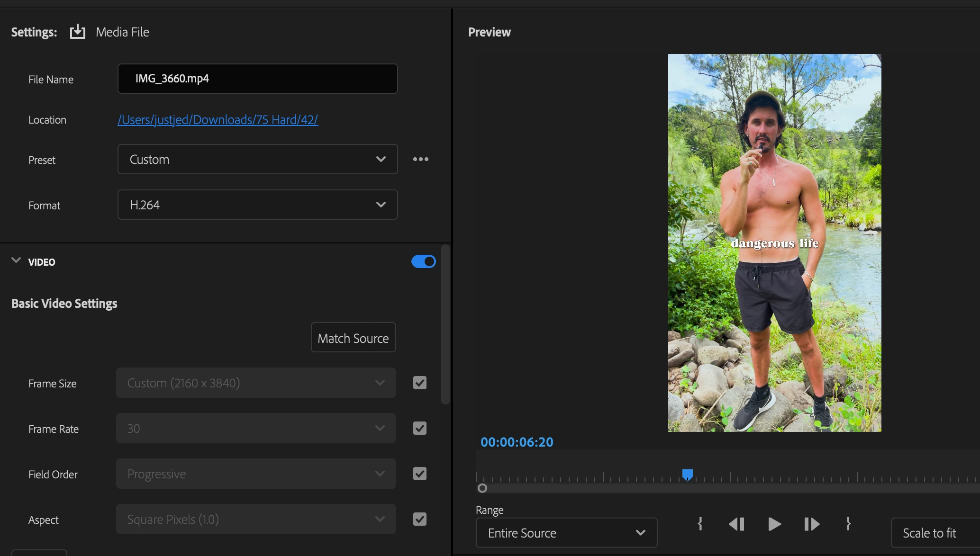Viewport: 980px width, 556px height.
Task: Step back one frame
Action: pyautogui.click(x=736, y=524)
